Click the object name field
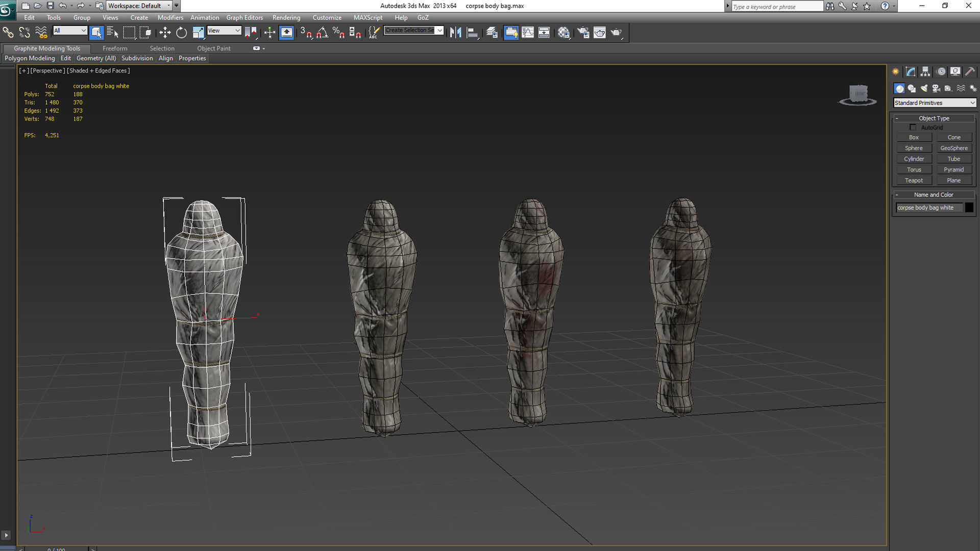Image resolution: width=980 pixels, height=551 pixels. coord(928,208)
